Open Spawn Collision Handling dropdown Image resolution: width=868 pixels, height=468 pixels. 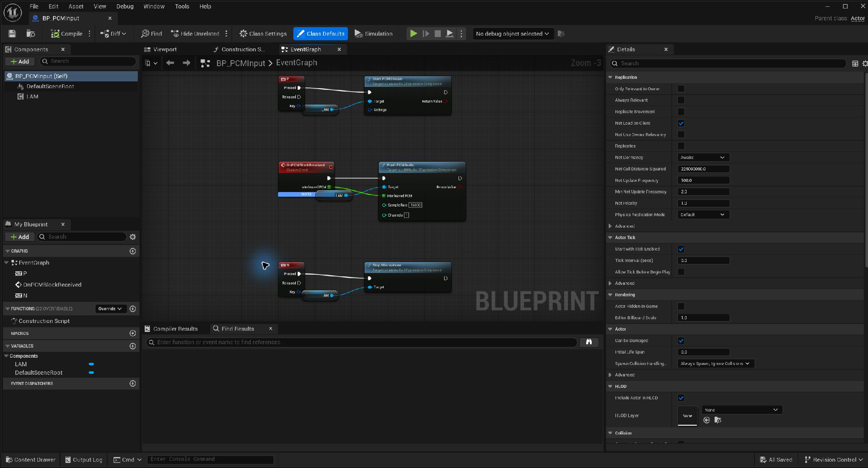point(716,363)
